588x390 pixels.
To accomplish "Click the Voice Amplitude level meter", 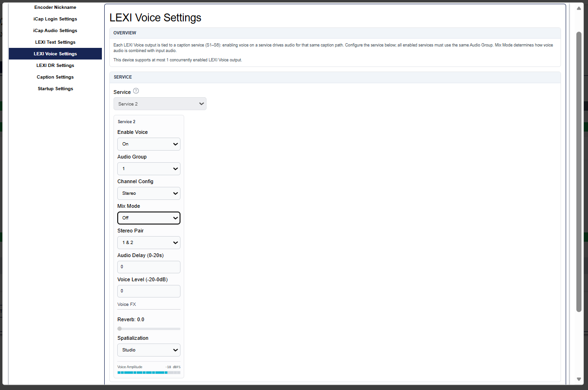I will (149, 373).
